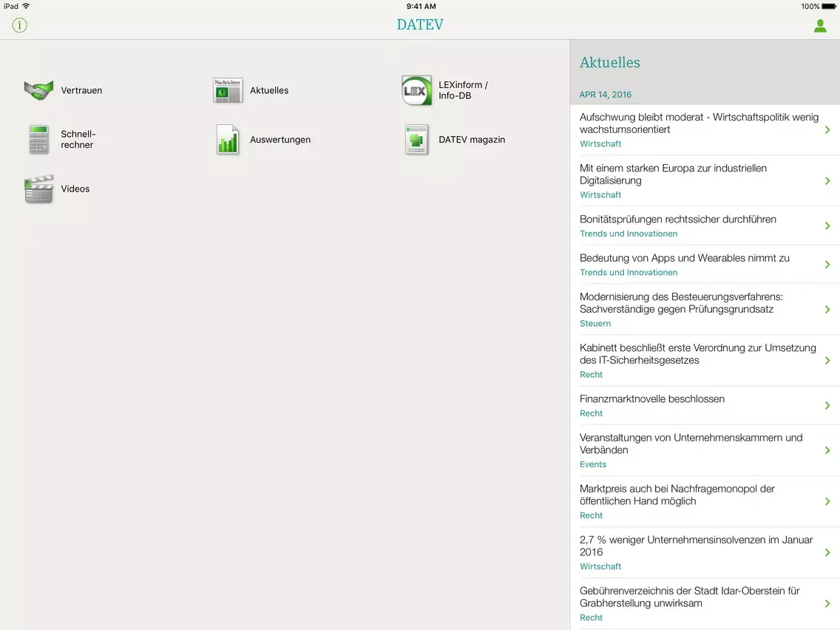This screenshot has height=630, width=840.
Task: Choose the Videos menu label
Action: [x=75, y=189]
